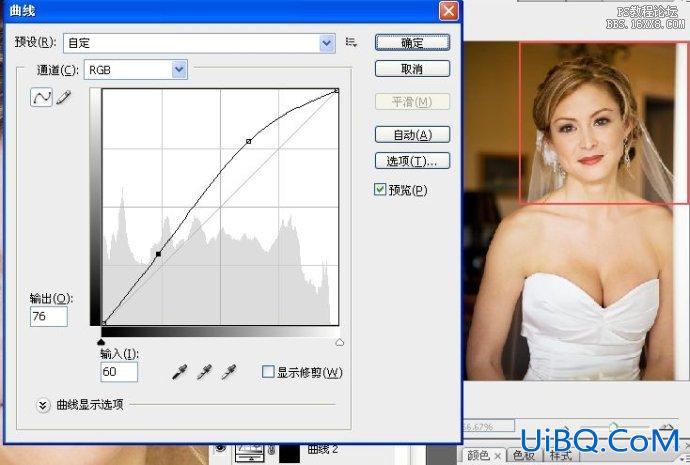Select the curve point editing tool
The height and width of the screenshot is (465, 690).
[x=41, y=97]
